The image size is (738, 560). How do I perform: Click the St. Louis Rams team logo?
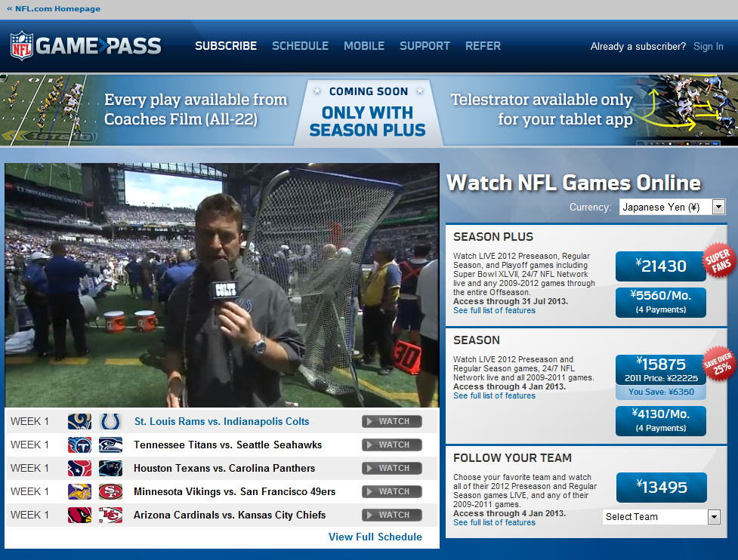pos(79,421)
